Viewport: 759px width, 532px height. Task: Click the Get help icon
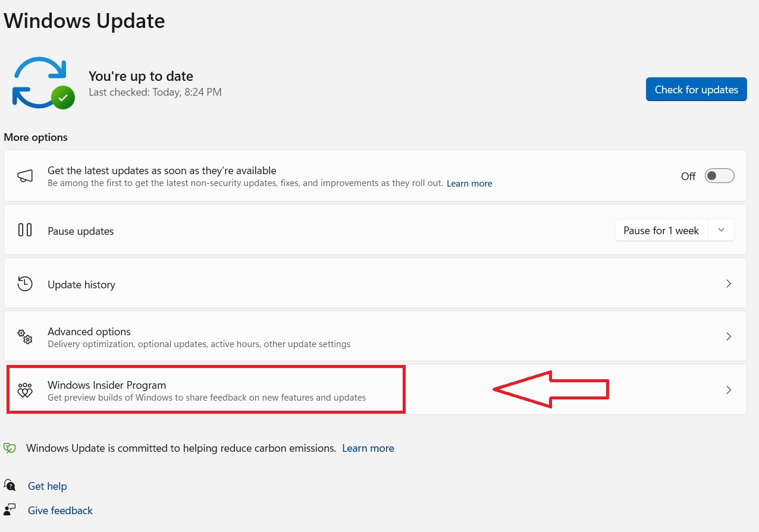pyautogui.click(x=10, y=485)
